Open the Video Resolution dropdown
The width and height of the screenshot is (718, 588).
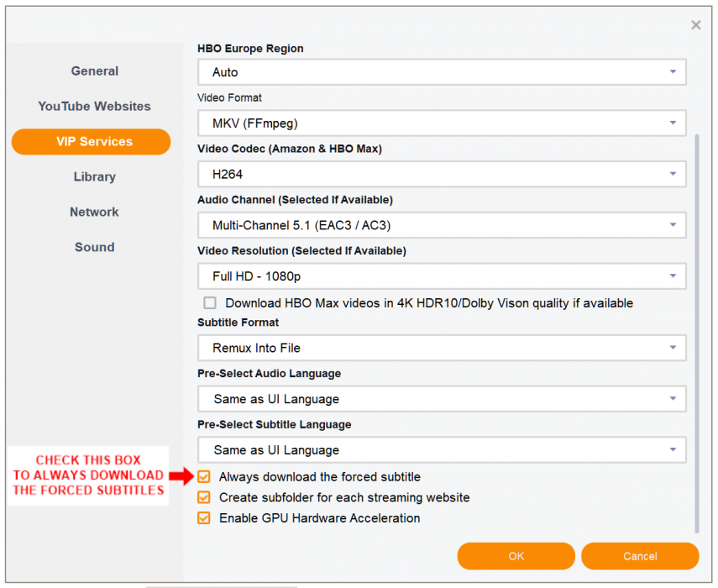coord(442,276)
